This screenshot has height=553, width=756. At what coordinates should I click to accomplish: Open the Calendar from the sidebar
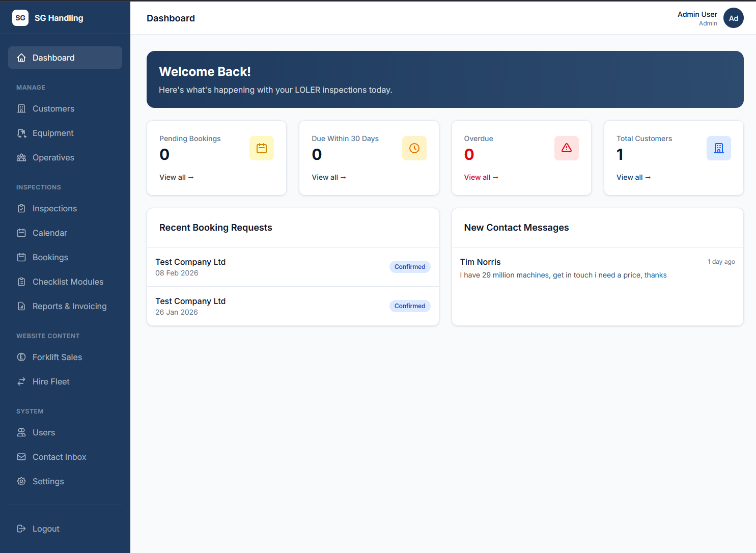(x=49, y=233)
